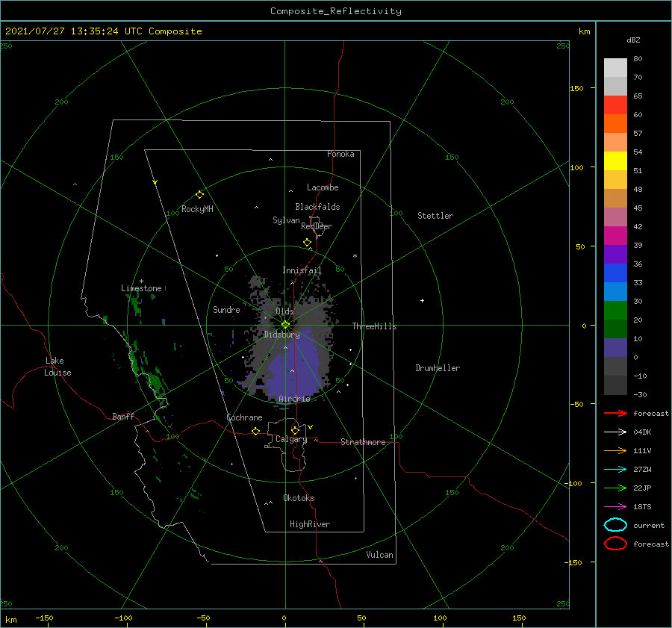Click the Olds town label
Screen dimensions: 672x628
[284, 311]
